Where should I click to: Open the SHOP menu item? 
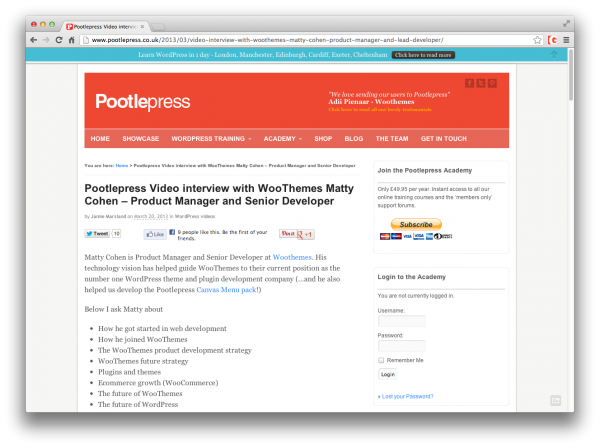click(x=323, y=138)
